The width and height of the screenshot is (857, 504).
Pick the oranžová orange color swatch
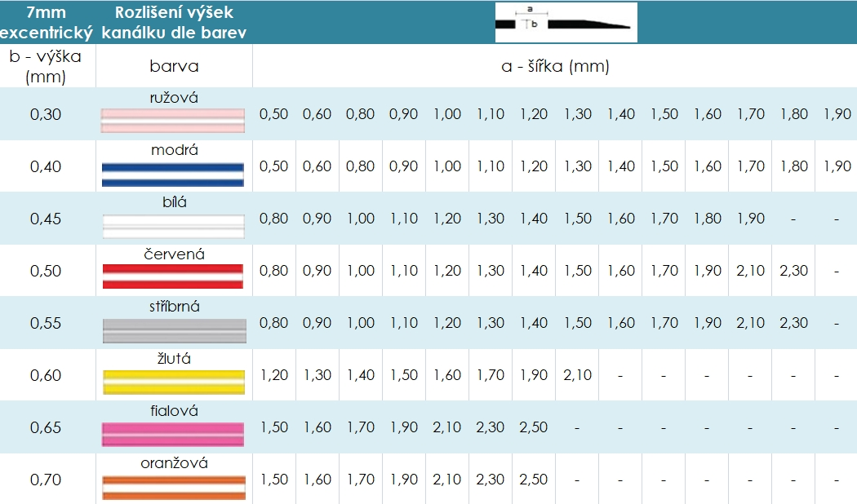point(173,487)
